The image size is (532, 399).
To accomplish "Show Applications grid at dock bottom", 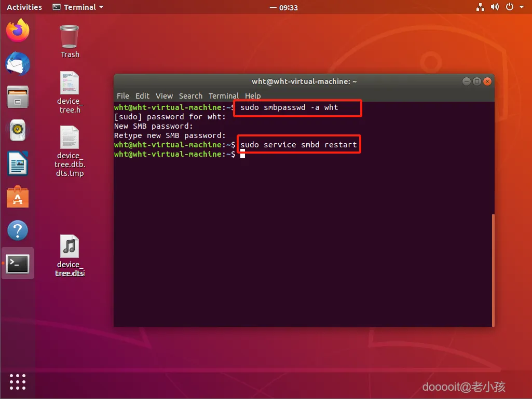I will click(x=18, y=382).
